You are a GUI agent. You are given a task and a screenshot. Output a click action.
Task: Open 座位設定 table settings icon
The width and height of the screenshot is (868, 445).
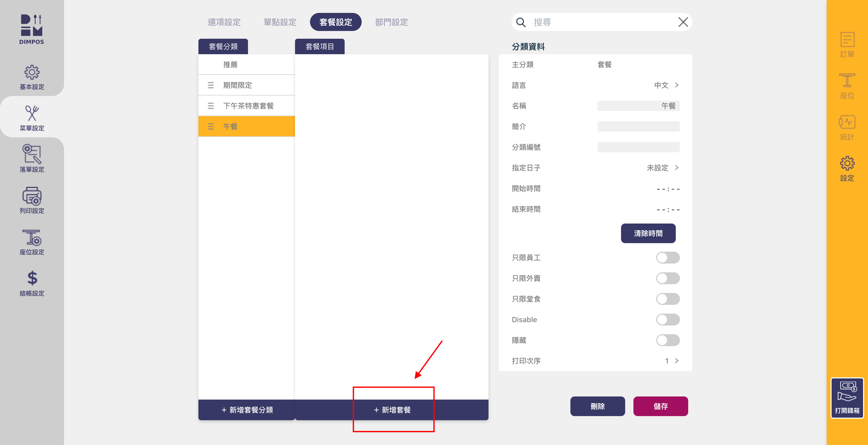[32, 238]
